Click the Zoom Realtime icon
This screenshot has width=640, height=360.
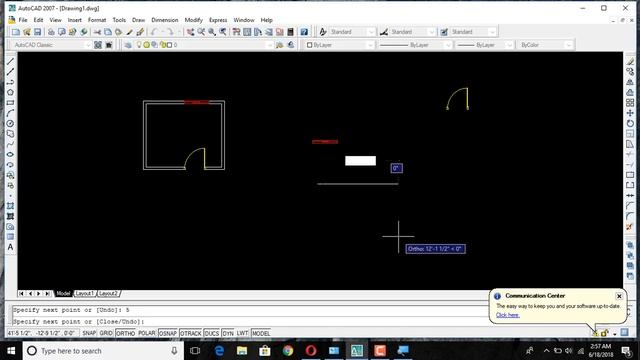point(201,32)
